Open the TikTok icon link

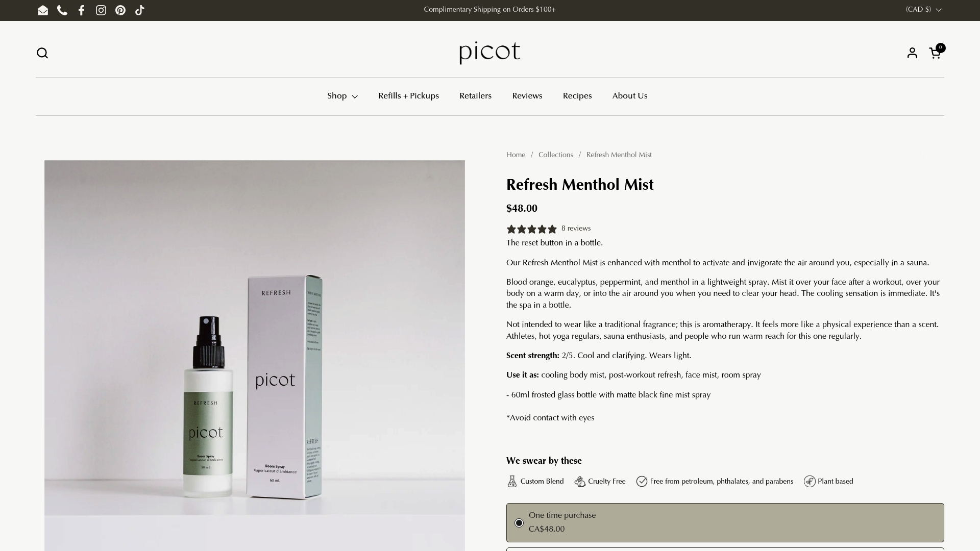(140, 10)
